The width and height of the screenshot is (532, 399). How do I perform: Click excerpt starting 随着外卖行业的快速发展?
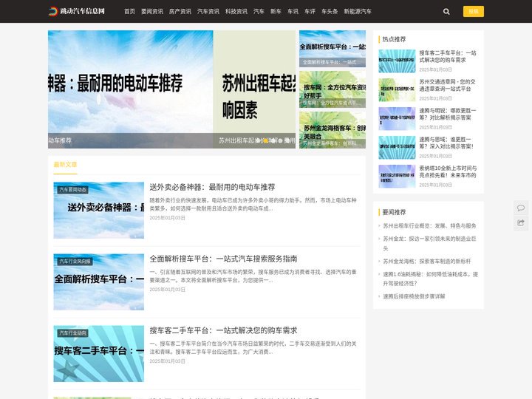point(253,204)
